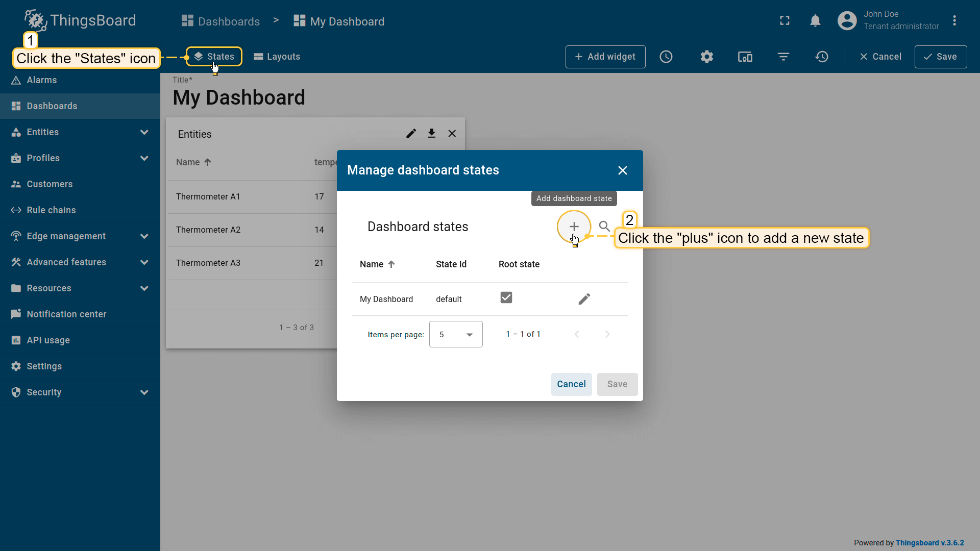Open the Layouts tab
This screenshot has width=980, height=551.
pos(277,57)
